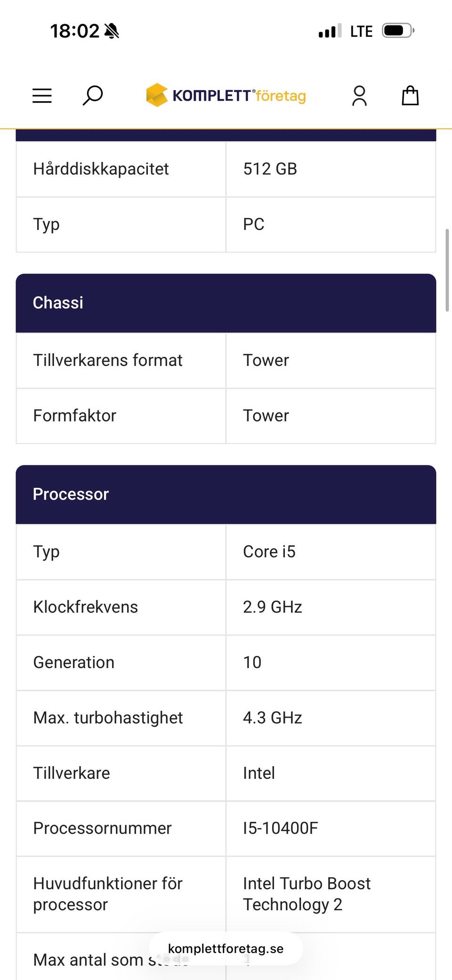Open the hamburger menu
This screenshot has height=980, width=452.
click(x=42, y=96)
